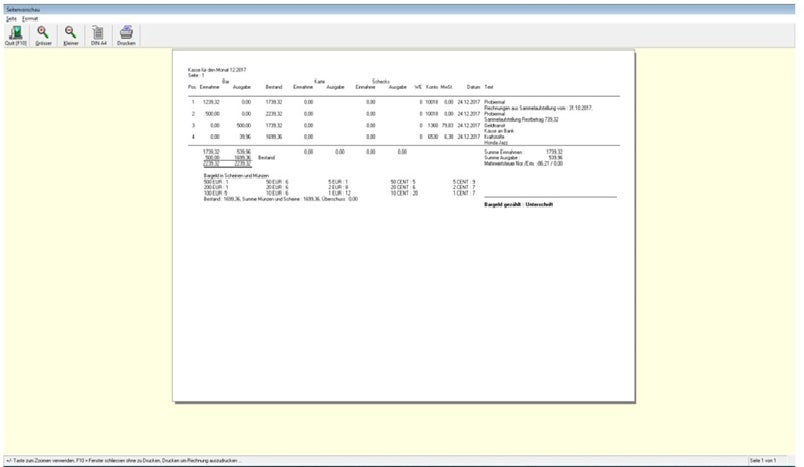Click the 'MwSt.' column header
Screen dimensions: 804x467
pyautogui.click(x=447, y=87)
